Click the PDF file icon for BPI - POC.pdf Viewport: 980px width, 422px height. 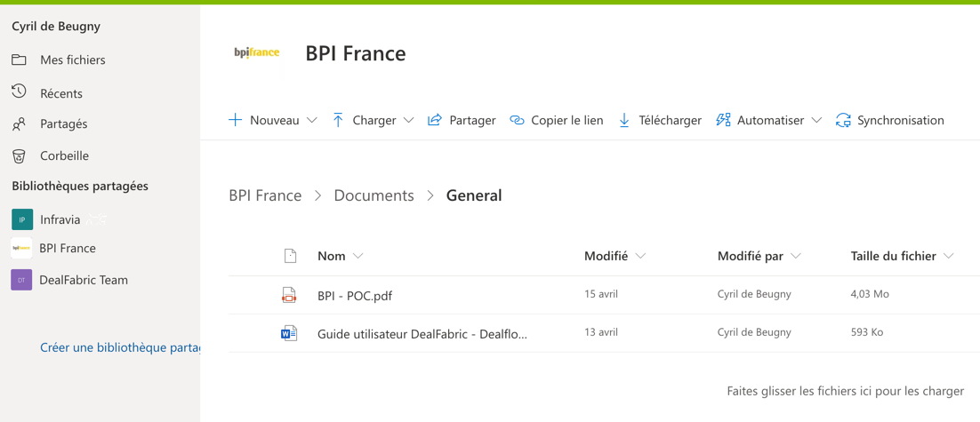pyautogui.click(x=289, y=295)
